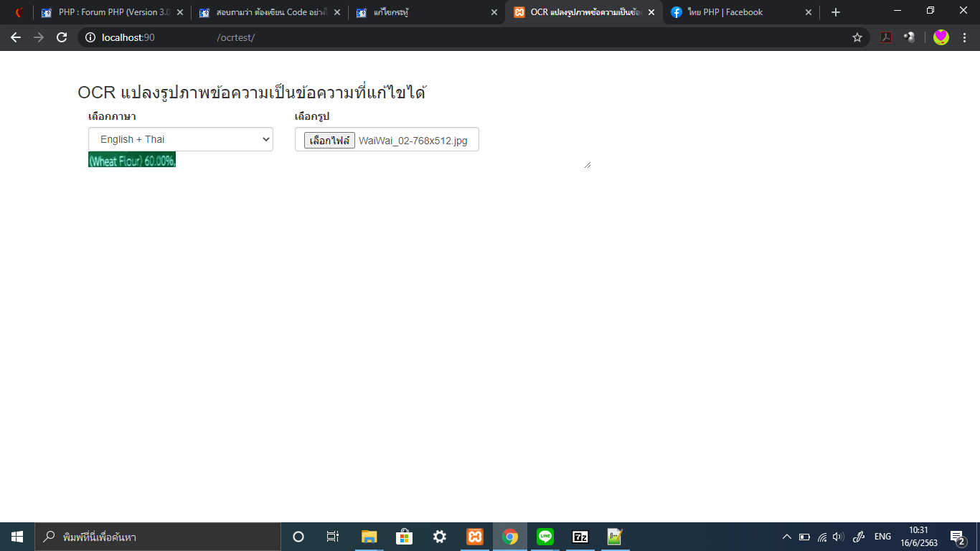Open XAMPP from the taskbar
This screenshot has height=551, width=980.
click(x=474, y=537)
